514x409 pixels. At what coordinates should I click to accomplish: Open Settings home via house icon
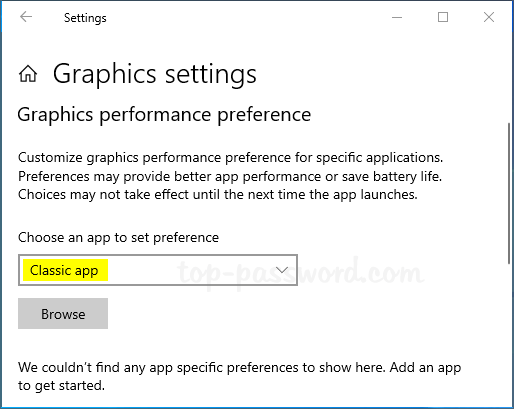[28, 74]
